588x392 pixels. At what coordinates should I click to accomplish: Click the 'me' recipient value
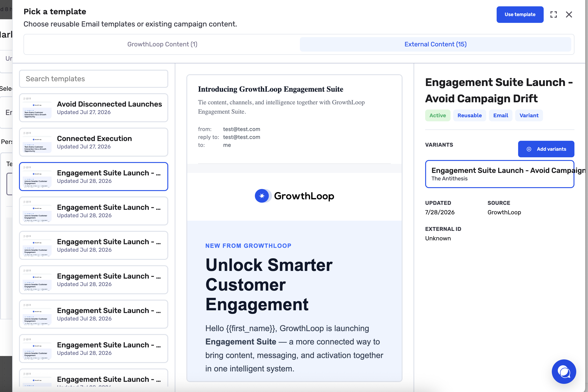click(227, 145)
